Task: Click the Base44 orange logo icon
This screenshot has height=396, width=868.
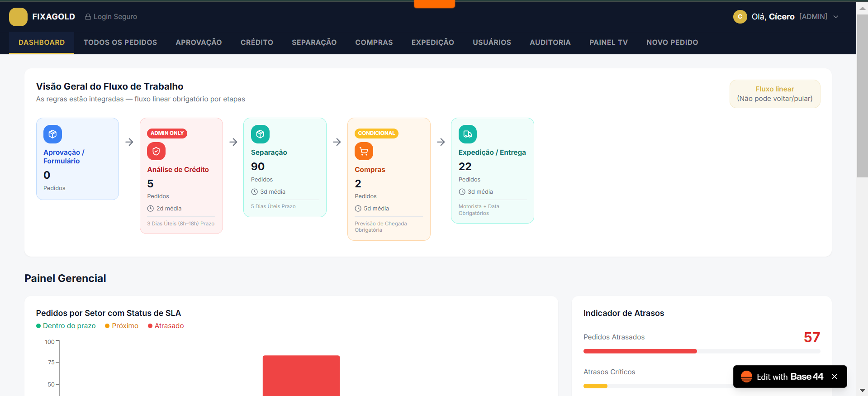Action: 746,377
